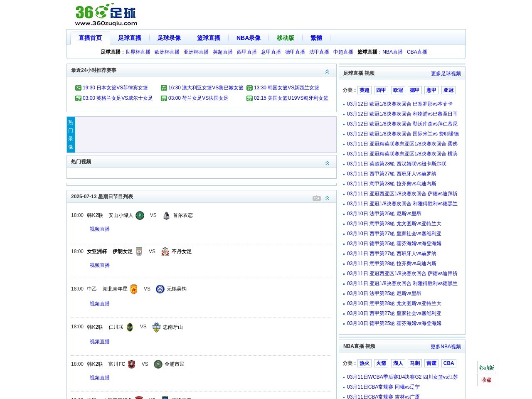Collapse the 热门视频 section
Image resolution: width=532 pixels, height=399 pixels.
pos(327,163)
